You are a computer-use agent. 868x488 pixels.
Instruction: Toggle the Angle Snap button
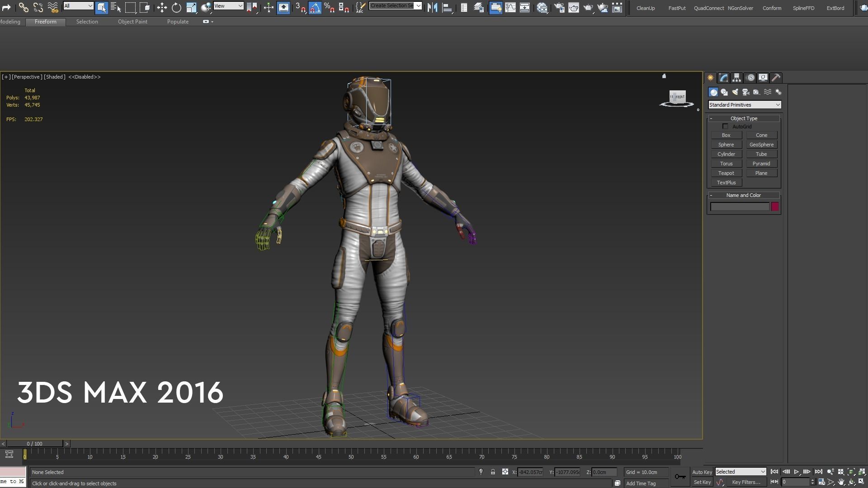click(315, 7)
